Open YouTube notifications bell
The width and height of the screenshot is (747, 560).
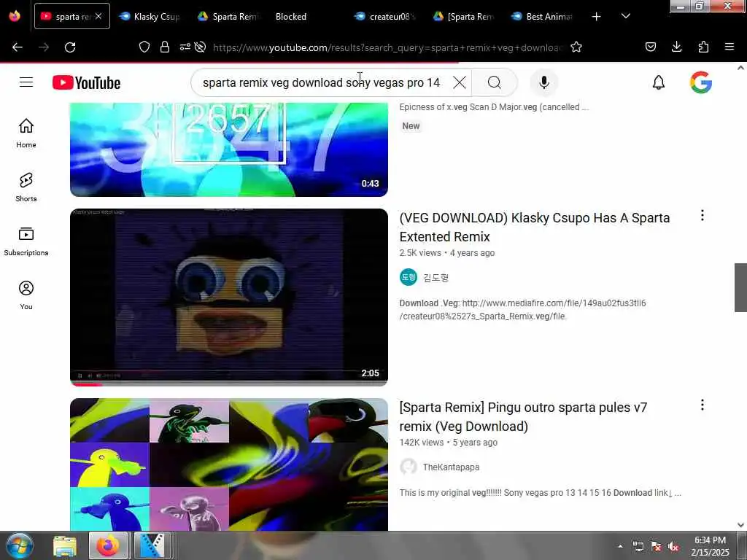coord(659,82)
